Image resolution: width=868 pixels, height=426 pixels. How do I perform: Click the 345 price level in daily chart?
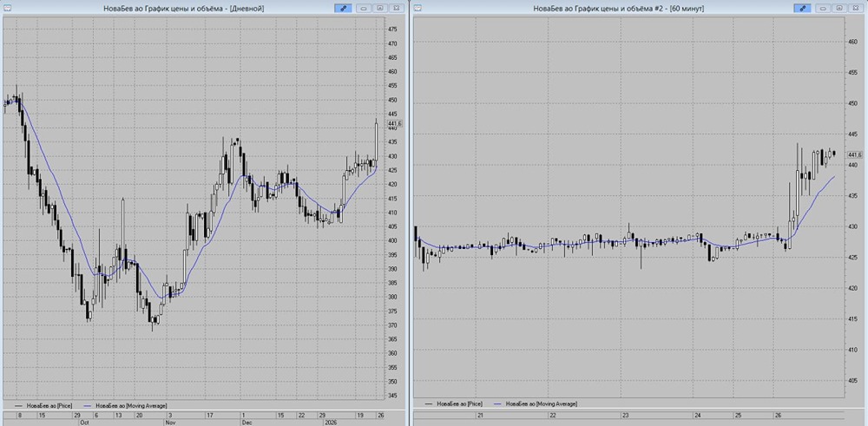tap(392, 396)
